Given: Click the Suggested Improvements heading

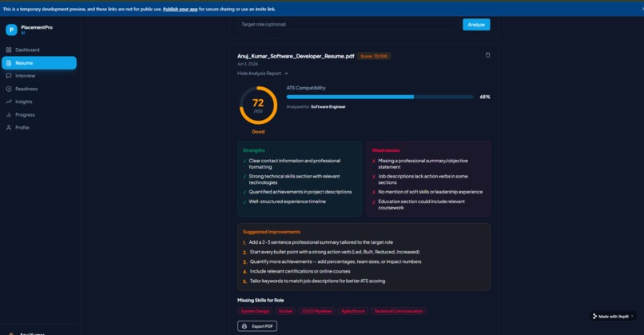Looking at the screenshot, I should point(272,232).
